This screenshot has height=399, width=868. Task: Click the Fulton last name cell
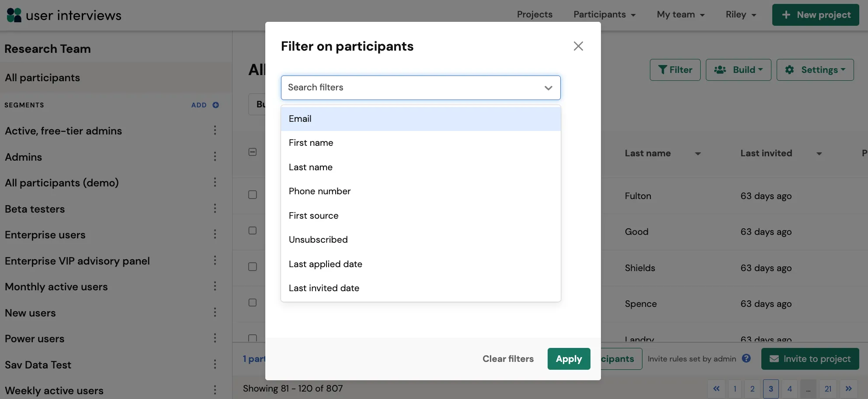point(638,196)
